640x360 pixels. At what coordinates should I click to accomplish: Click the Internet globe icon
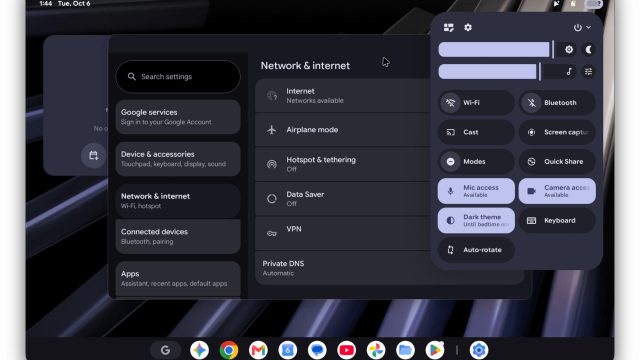(x=272, y=96)
